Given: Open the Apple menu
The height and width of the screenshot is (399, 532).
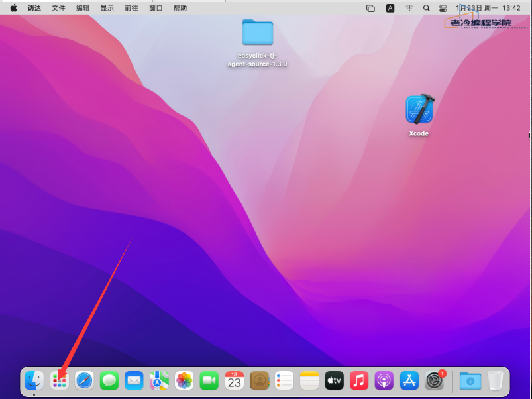Looking at the screenshot, I should [x=13, y=8].
